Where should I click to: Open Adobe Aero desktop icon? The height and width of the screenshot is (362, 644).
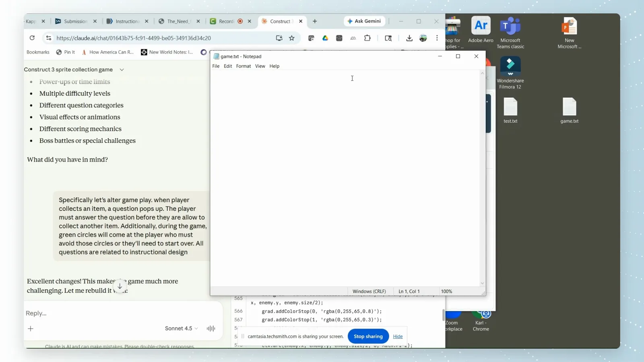pyautogui.click(x=481, y=30)
